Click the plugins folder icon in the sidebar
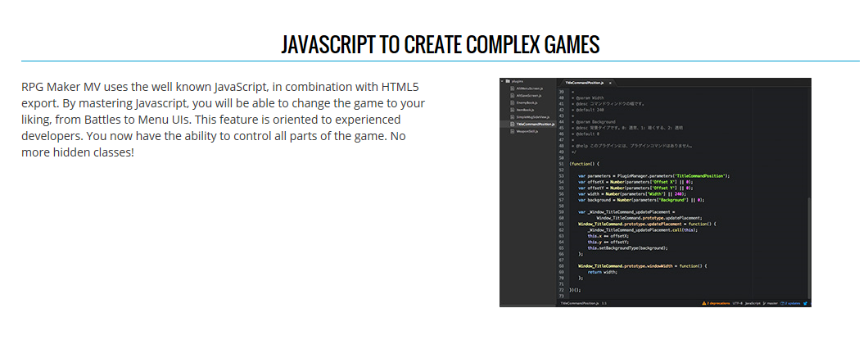This screenshot has height=340, width=868. (507, 81)
